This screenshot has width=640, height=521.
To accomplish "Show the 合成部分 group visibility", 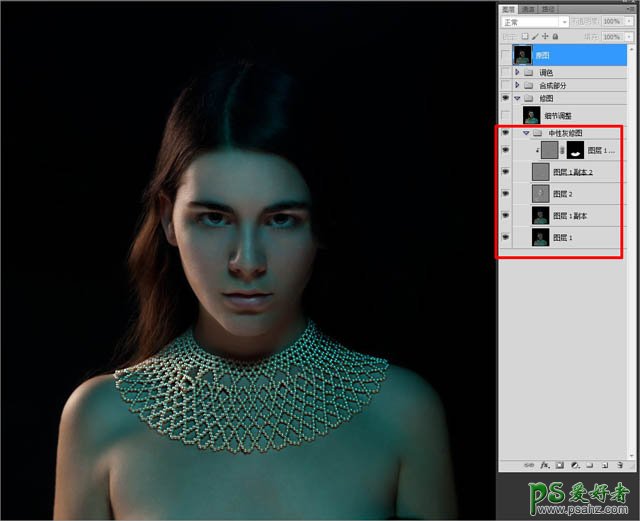I will pos(506,85).
